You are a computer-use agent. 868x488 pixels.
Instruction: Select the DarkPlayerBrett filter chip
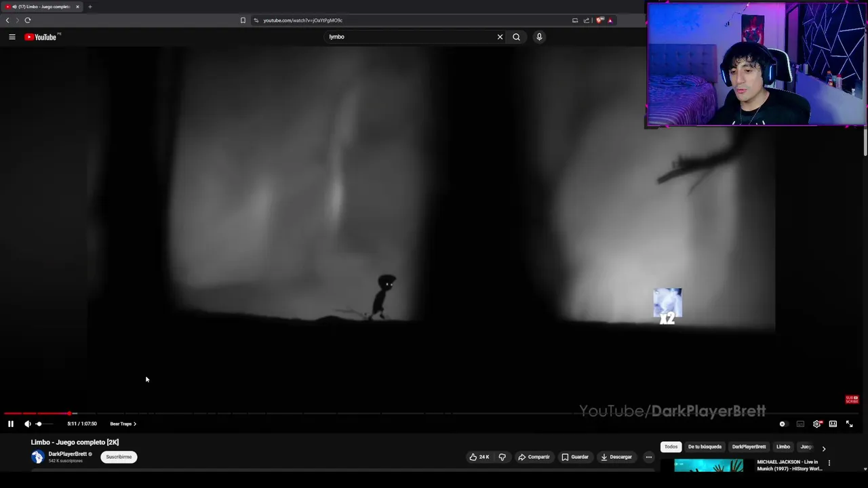pos(749,447)
